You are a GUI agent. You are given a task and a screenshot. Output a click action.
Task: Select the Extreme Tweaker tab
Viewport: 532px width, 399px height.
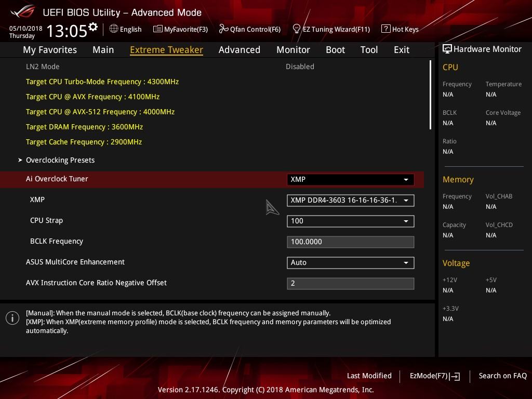coord(167,50)
